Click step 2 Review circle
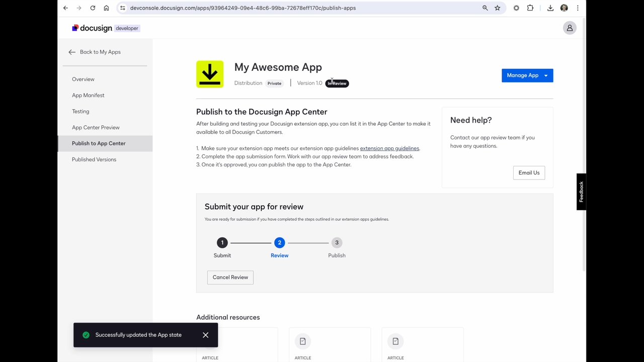Image resolution: width=644 pixels, height=362 pixels. click(x=280, y=243)
